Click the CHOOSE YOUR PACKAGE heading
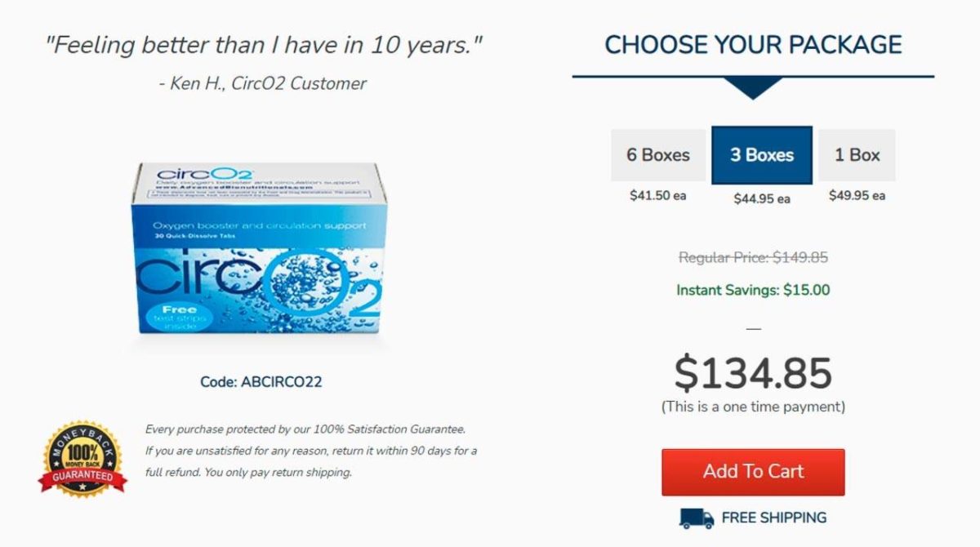The height and width of the screenshot is (547, 980). (752, 45)
